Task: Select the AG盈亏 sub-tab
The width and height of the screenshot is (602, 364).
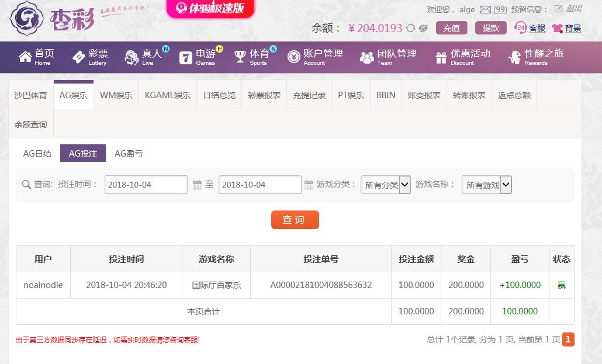Action: (129, 154)
